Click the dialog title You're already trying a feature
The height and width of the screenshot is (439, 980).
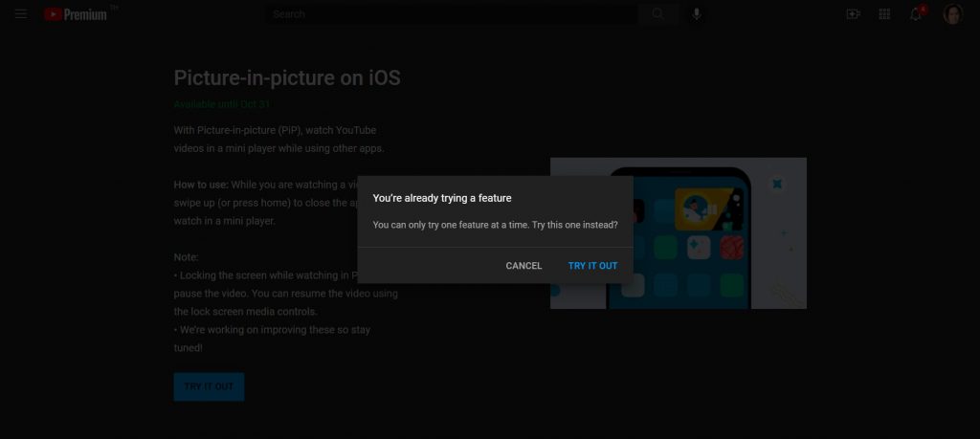click(442, 198)
